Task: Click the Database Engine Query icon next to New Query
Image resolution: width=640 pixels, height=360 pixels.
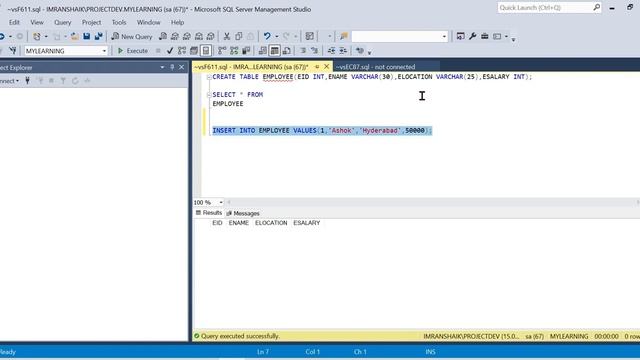Action: tap(163, 37)
